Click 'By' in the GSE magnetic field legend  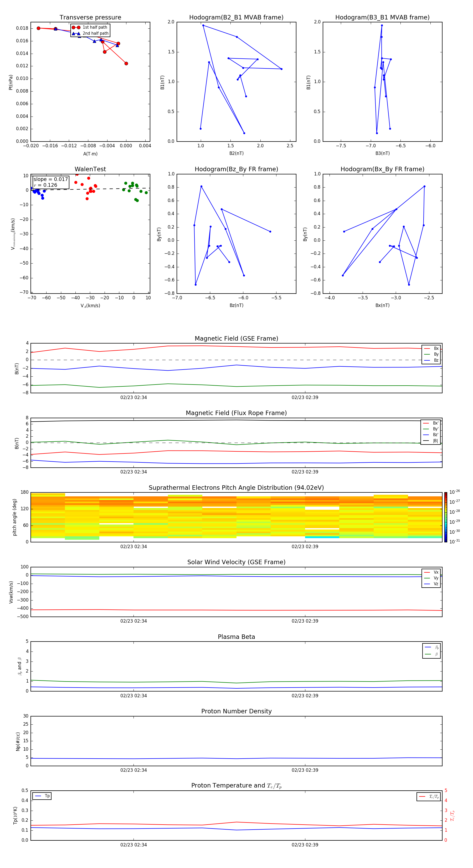[x=436, y=354]
